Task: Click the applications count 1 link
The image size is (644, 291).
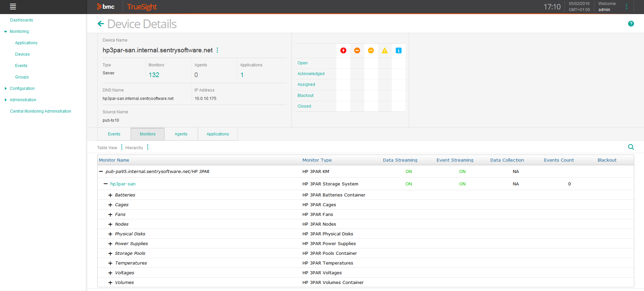Action: [242, 75]
